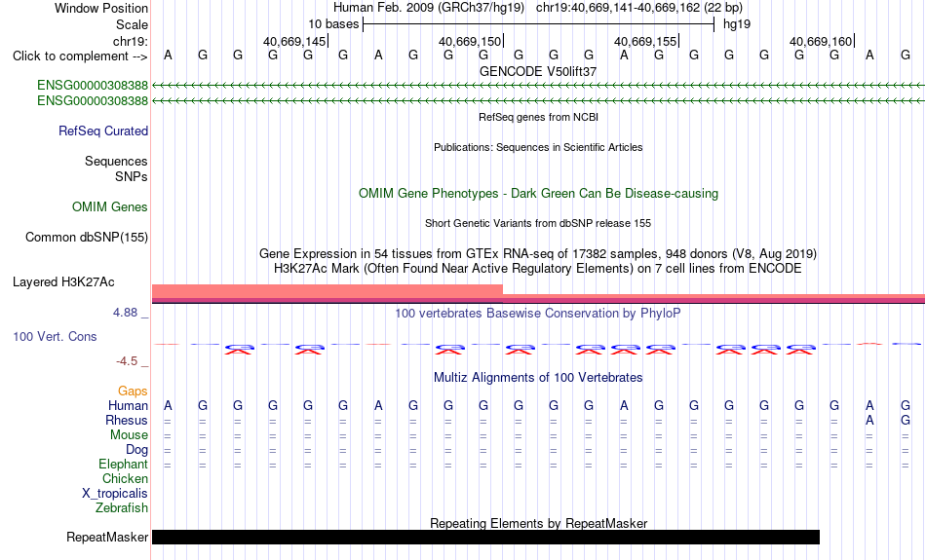The width and height of the screenshot is (926, 560).
Task: Open '100 vertebrates Basewise Conservation by PhyloP' title
Action: pyautogui.click(x=538, y=314)
